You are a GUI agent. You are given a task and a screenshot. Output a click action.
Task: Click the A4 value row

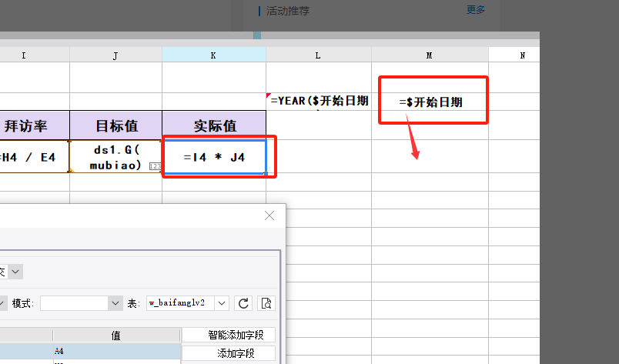(x=117, y=351)
